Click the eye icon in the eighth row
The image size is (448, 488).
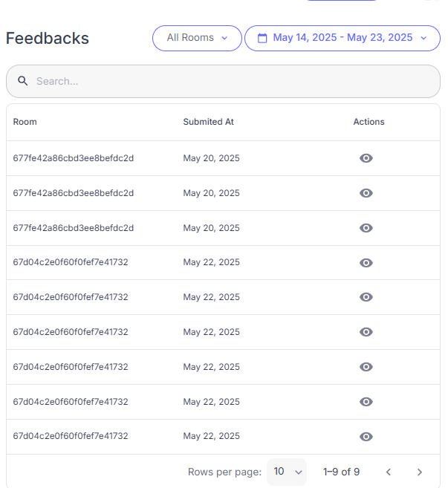point(366,402)
